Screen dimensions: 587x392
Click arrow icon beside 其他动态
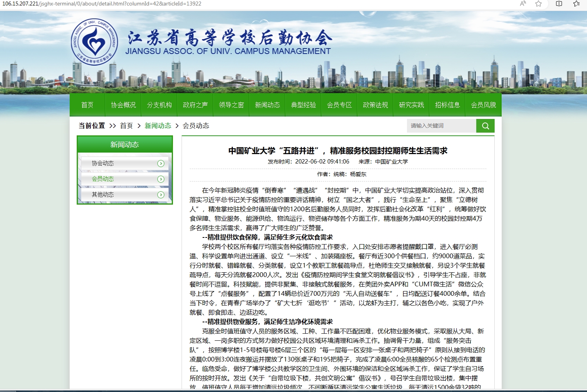point(160,195)
